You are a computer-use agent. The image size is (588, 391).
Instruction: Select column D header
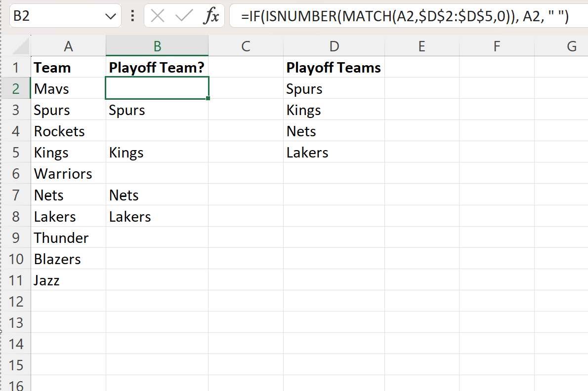(334, 46)
